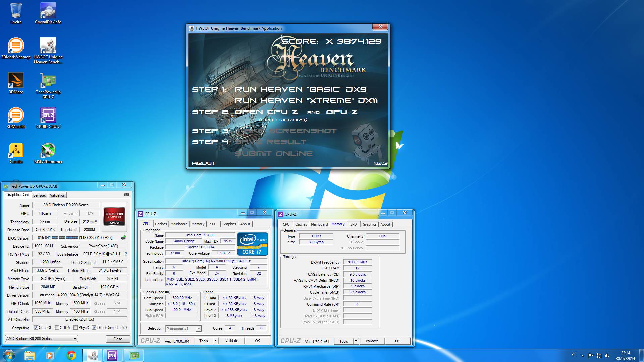Viewport: 644px width, 362px height.
Task: Launch CrystalDiskInfo desktop shortcut
Action: pos(48,14)
